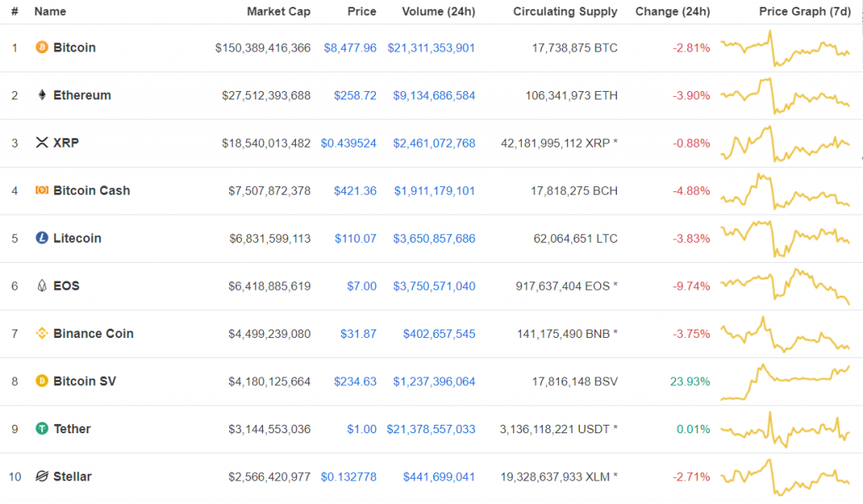Click Litecoin volume $3,650,857,686
This screenshot has height=504, width=863.
(x=434, y=239)
